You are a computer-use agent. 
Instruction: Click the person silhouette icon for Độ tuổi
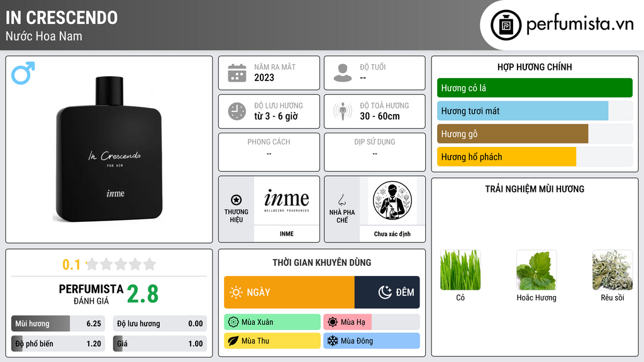(343, 73)
